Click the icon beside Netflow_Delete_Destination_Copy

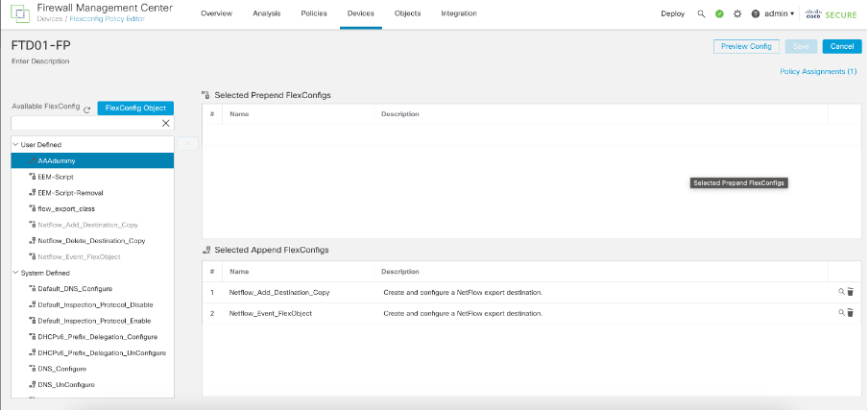pos(32,241)
